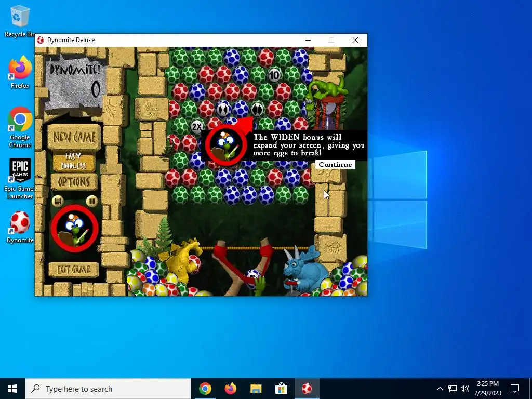Select the Firefox desktop shortcut
This screenshot has height=399, width=532.
[x=20, y=72]
